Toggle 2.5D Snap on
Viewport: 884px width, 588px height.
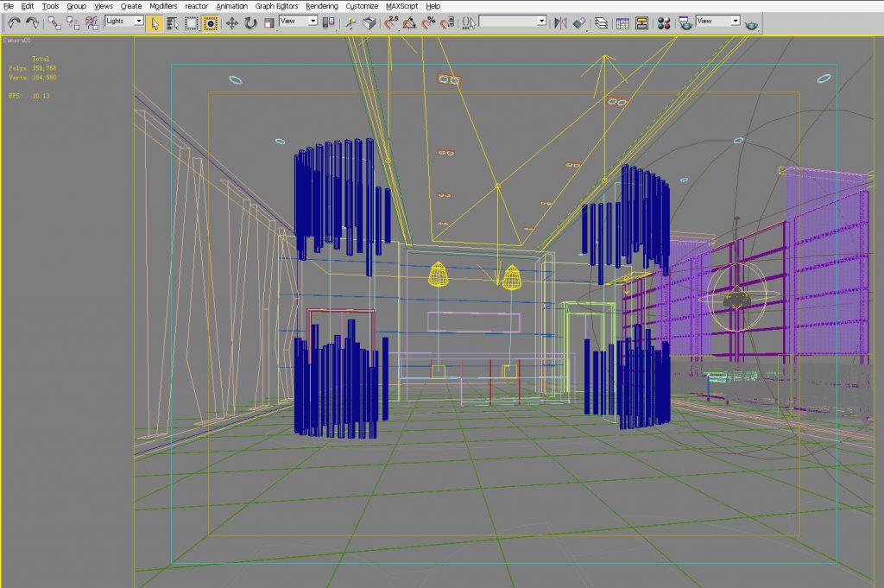tap(391, 24)
